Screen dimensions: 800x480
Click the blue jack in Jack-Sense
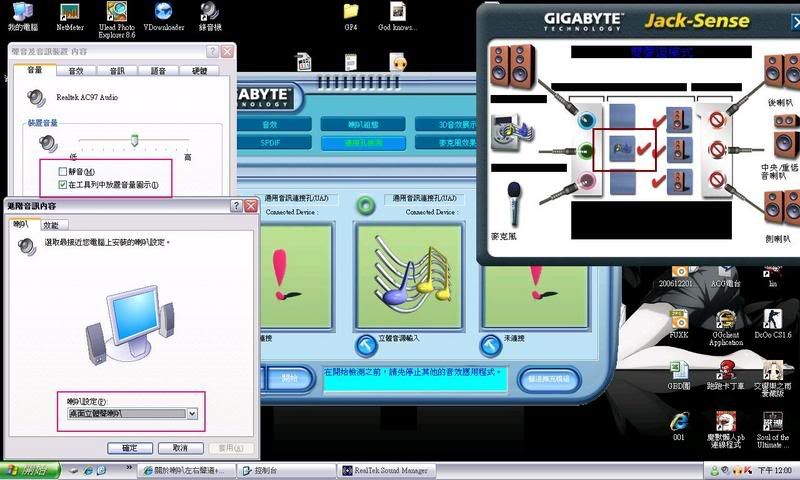[x=587, y=120]
